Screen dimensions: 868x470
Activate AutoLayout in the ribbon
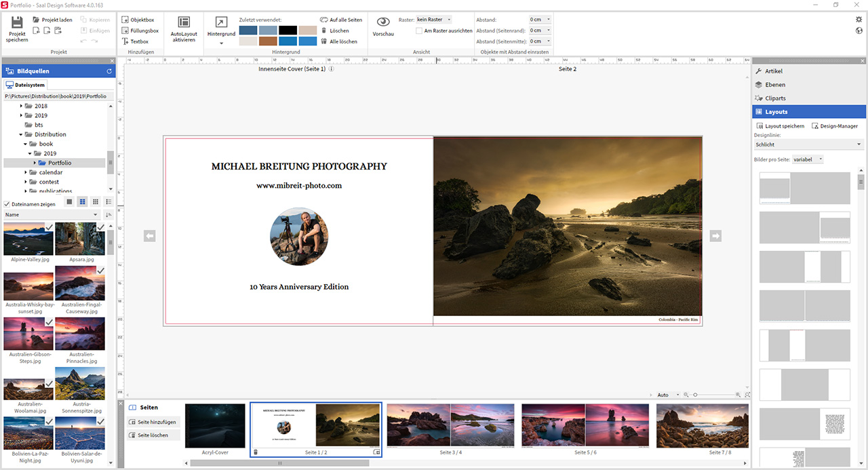(183, 28)
